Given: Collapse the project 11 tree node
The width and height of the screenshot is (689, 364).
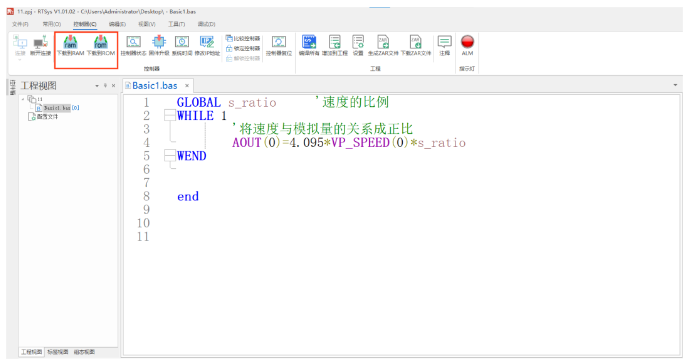Looking at the screenshot, I should click(23, 99).
